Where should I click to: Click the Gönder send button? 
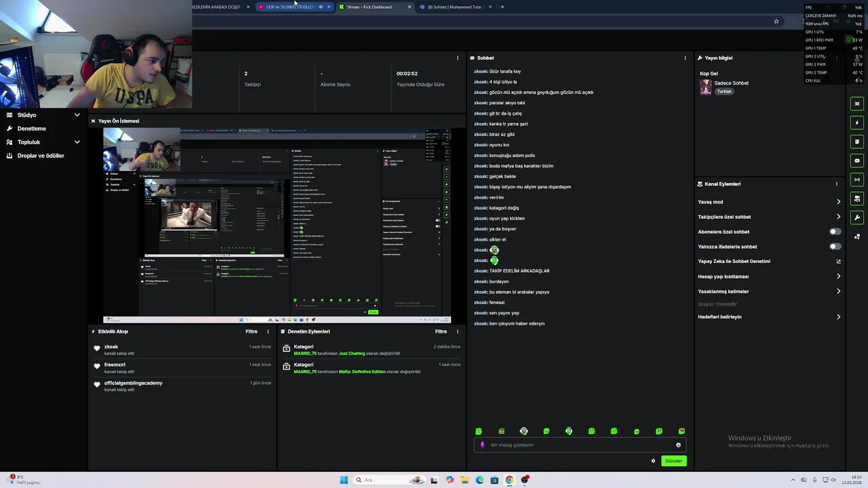click(673, 461)
